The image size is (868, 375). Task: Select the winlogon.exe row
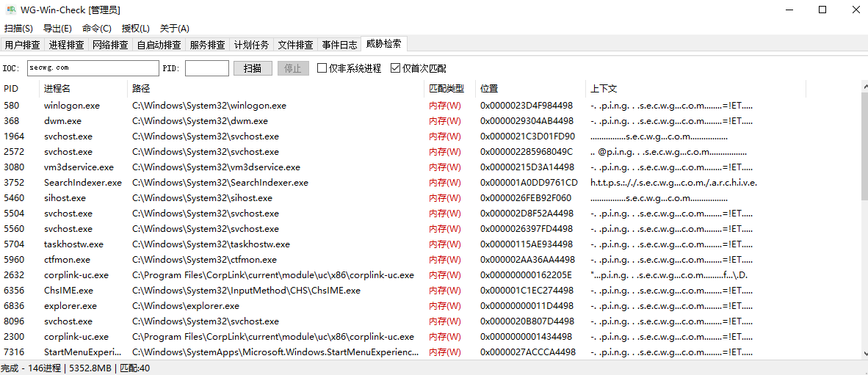click(x=72, y=106)
